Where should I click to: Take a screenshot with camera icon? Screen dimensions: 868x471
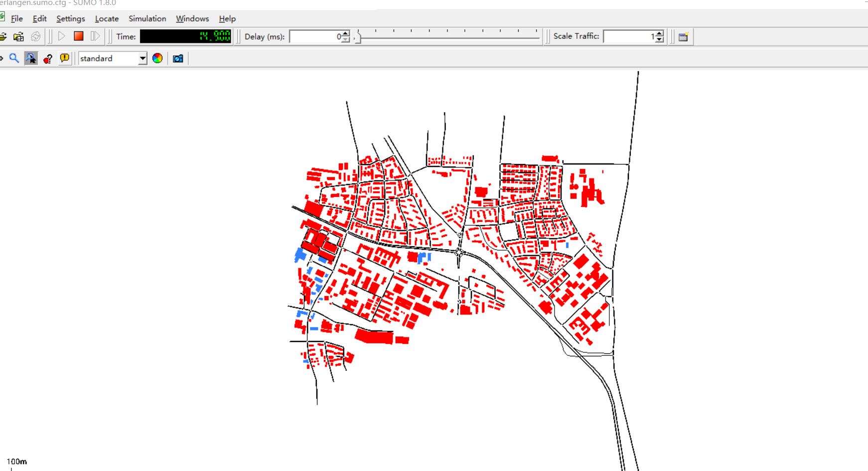click(178, 58)
